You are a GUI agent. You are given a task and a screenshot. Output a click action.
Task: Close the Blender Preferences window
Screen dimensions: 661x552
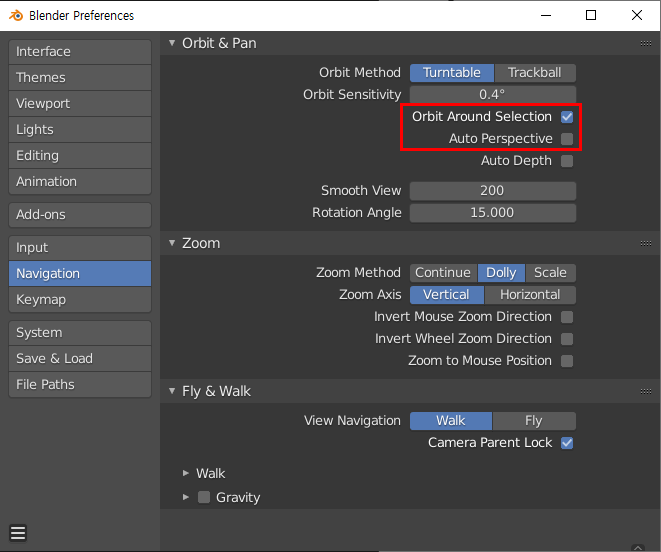pos(637,15)
